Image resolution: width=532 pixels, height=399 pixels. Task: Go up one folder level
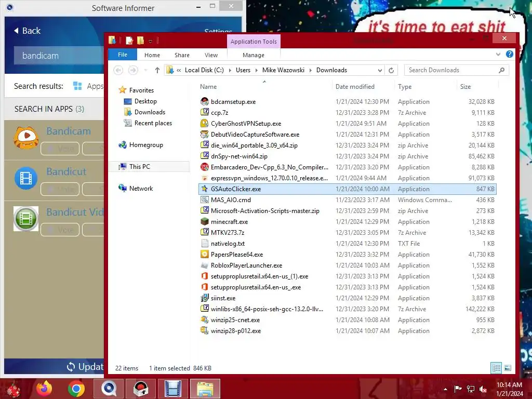[x=157, y=70]
